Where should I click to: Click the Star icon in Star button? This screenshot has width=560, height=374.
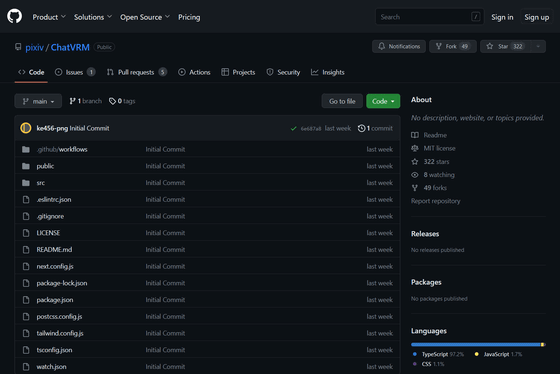[x=490, y=46]
